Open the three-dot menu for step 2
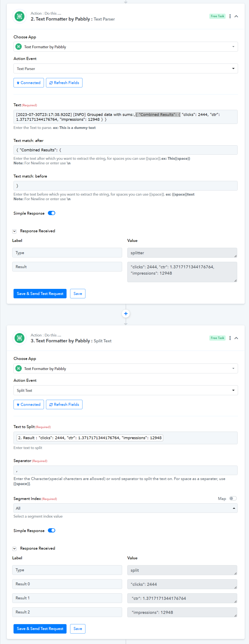 (x=230, y=16)
